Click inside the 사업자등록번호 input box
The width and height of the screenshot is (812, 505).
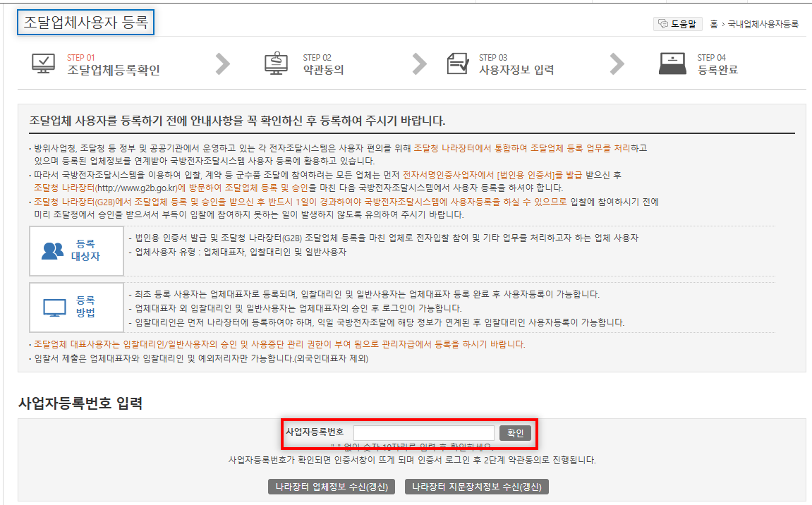coord(423,432)
